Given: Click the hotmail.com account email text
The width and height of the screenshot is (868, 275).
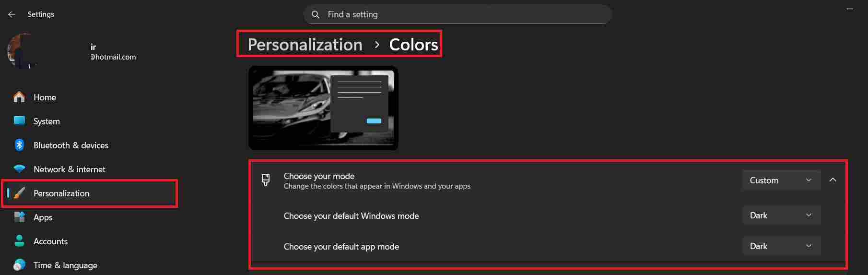Looking at the screenshot, I should (x=113, y=57).
